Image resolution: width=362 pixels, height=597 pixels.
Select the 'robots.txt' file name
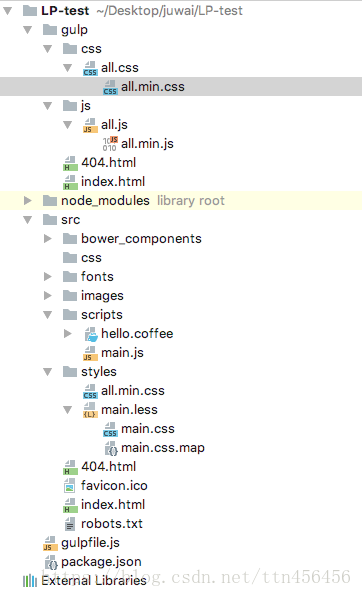click(112, 524)
